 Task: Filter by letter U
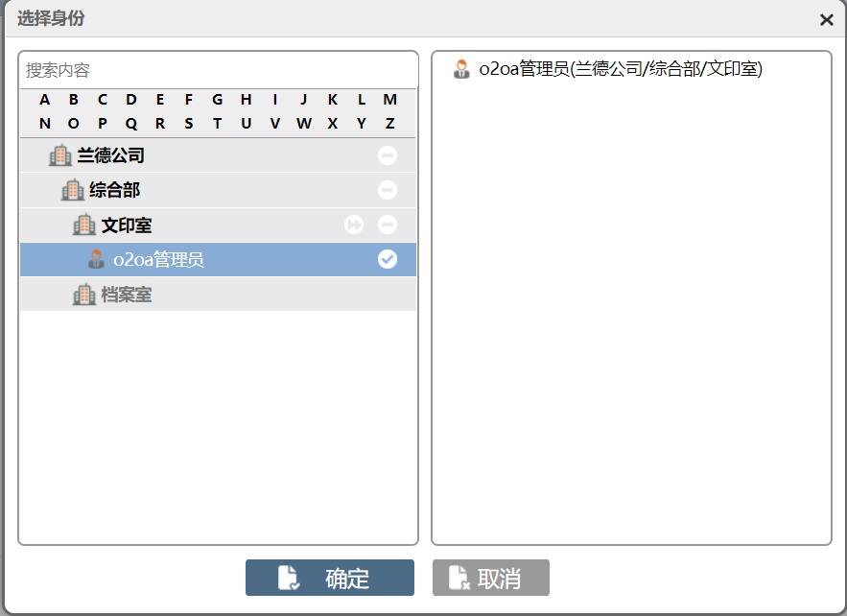coord(247,124)
